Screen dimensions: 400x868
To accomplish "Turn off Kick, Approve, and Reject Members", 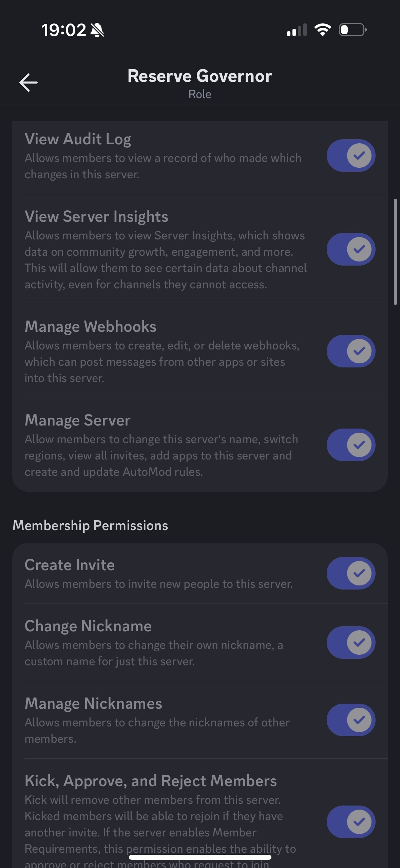I will pyautogui.click(x=351, y=822).
